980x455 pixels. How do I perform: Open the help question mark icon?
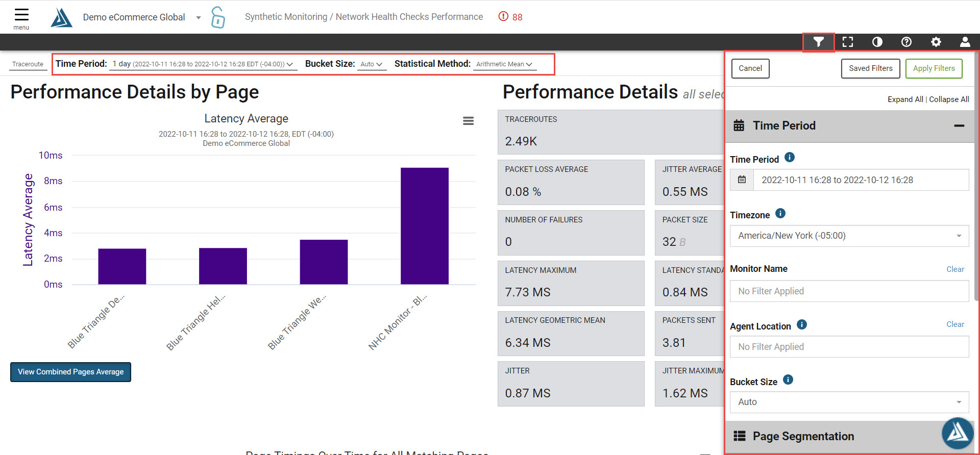tap(906, 42)
